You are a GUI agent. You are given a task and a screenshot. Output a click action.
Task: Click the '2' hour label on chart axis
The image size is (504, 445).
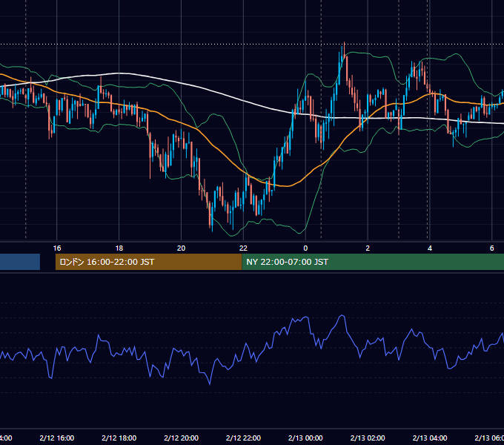click(x=368, y=248)
